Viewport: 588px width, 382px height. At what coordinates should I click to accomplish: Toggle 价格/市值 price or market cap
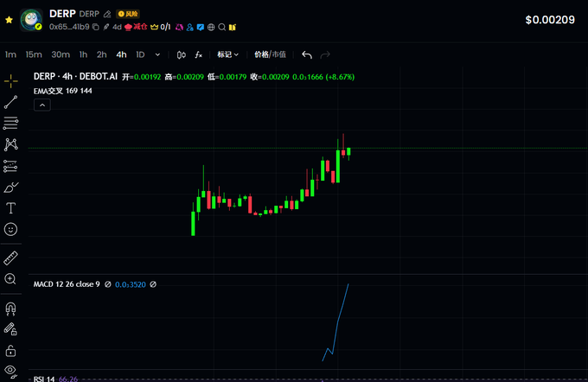click(x=270, y=54)
